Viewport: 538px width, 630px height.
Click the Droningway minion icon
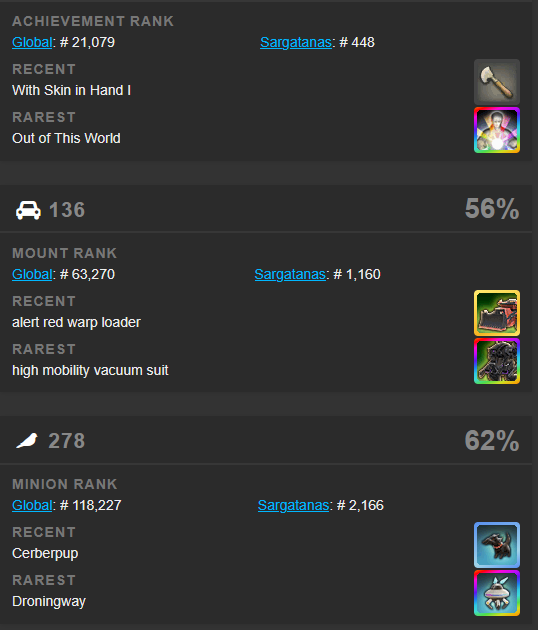[497, 593]
